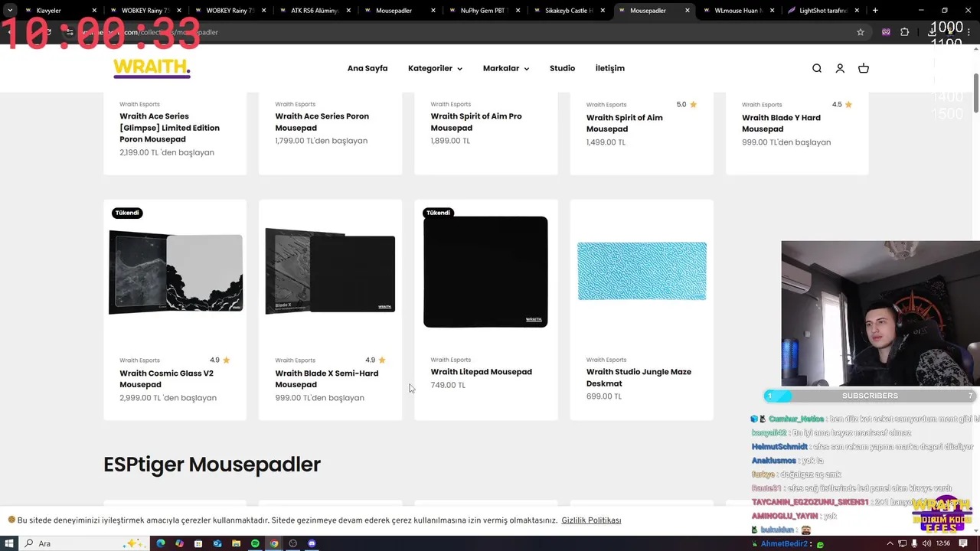This screenshot has height=551, width=980.
Task: Click the Cosmic Glass V2 product image
Action: click(x=175, y=272)
